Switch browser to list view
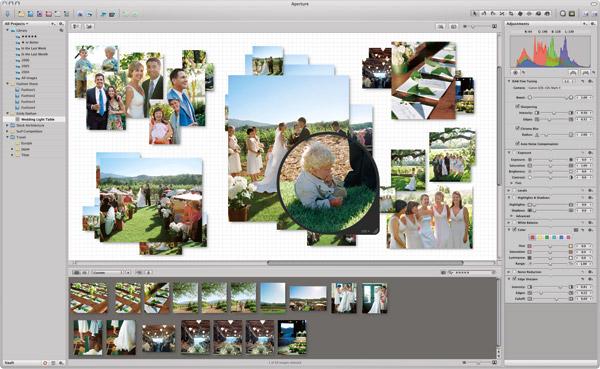 coord(84,273)
